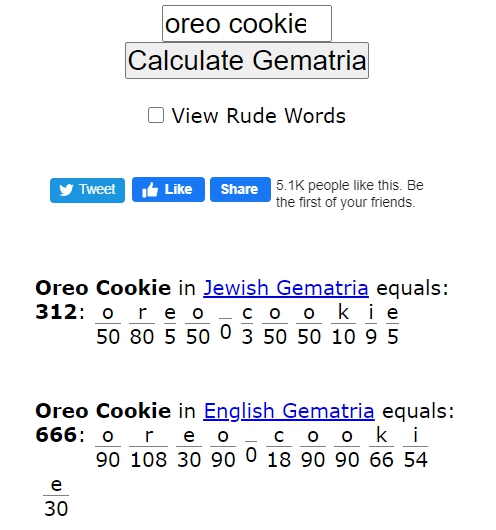The width and height of the screenshot is (496, 530).
Task: Click the View Rude Words label
Action: 259,116
